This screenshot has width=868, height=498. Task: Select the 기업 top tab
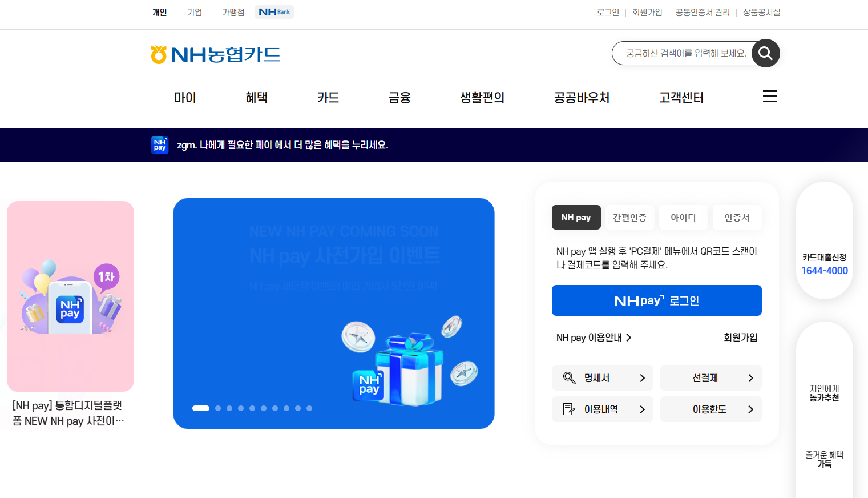click(195, 12)
